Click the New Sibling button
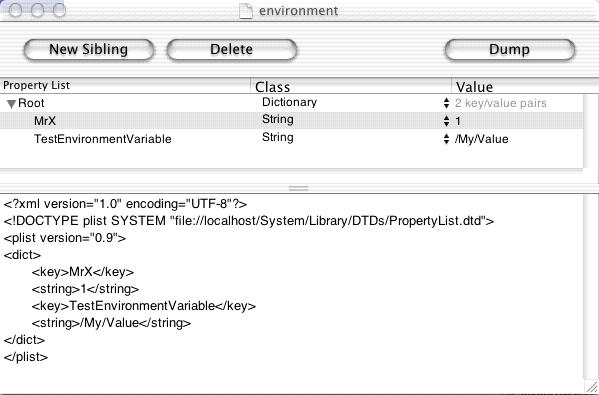Viewport: 599px width, 395px height. [89, 50]
